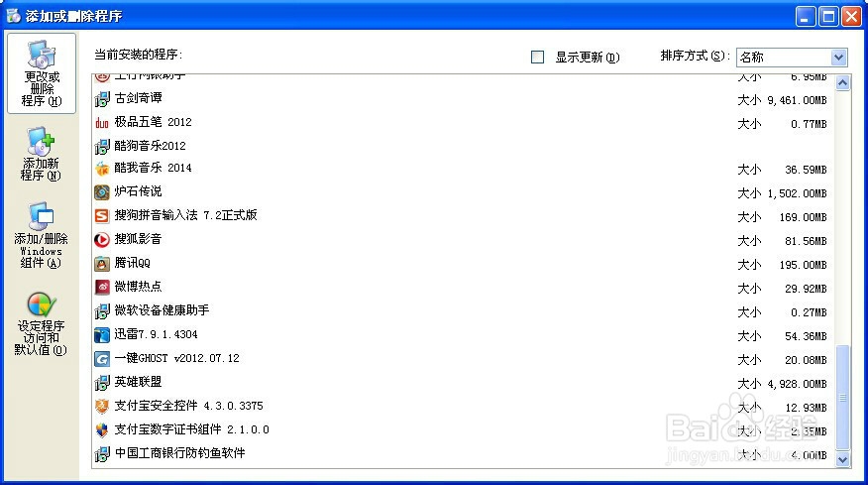The width and height of the screenshot is (868, 485).
Task: Click the scrollbar down arrow
Action: pos(842,459)
